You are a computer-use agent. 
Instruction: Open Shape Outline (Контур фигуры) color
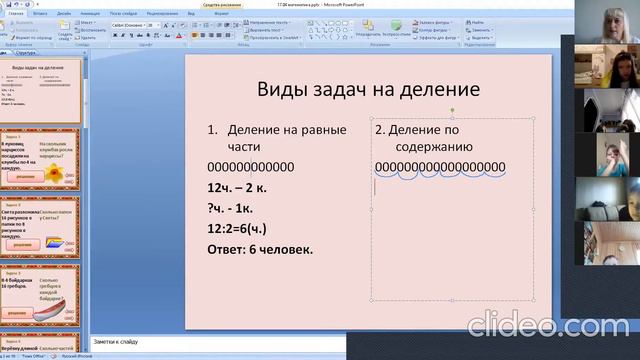(x=431, y=30)
